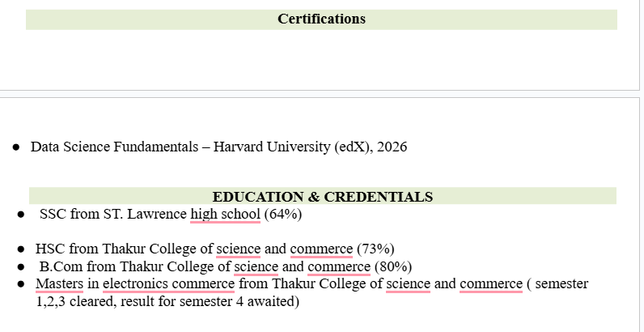This screenshot has width=644, height=332.
Task: Click the bullet before Data Science Fundamentals
Action: (16, 147)
